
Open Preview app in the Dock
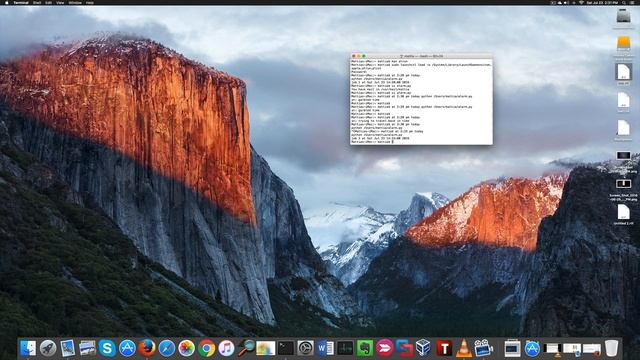coord(67,348)
